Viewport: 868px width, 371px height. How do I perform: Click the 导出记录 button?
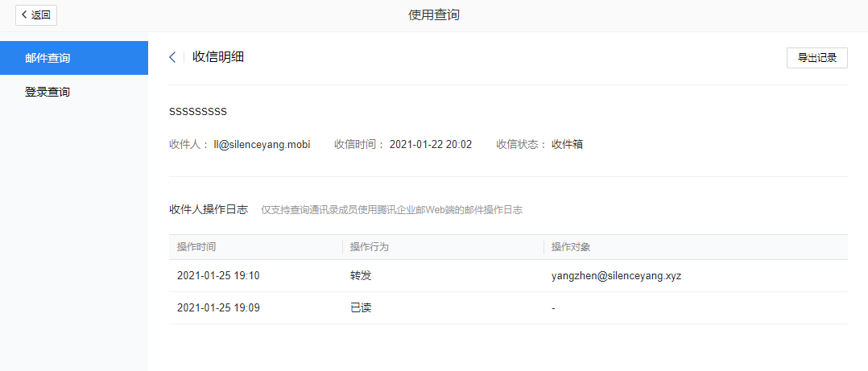click(816, 58)
